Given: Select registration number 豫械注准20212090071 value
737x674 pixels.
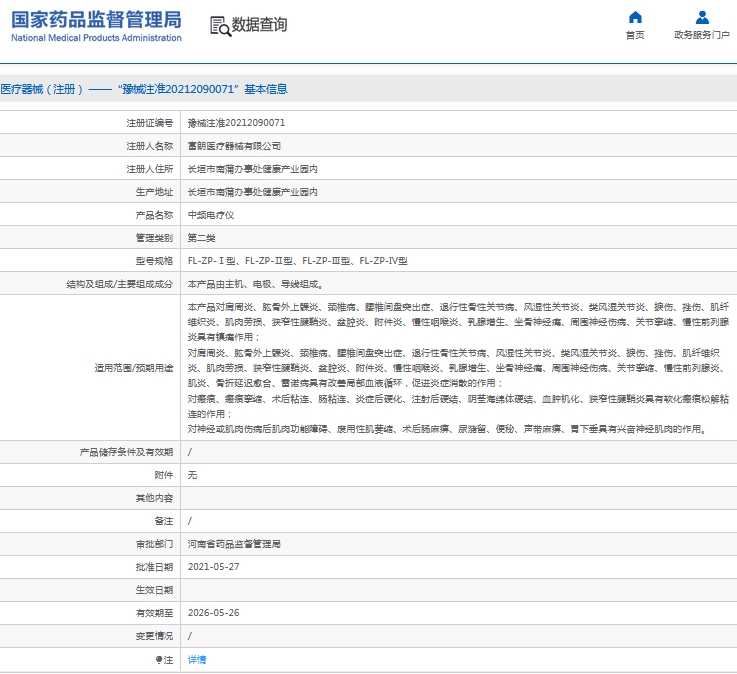Looking at the screenshot, I should click(x=236, y=123).
